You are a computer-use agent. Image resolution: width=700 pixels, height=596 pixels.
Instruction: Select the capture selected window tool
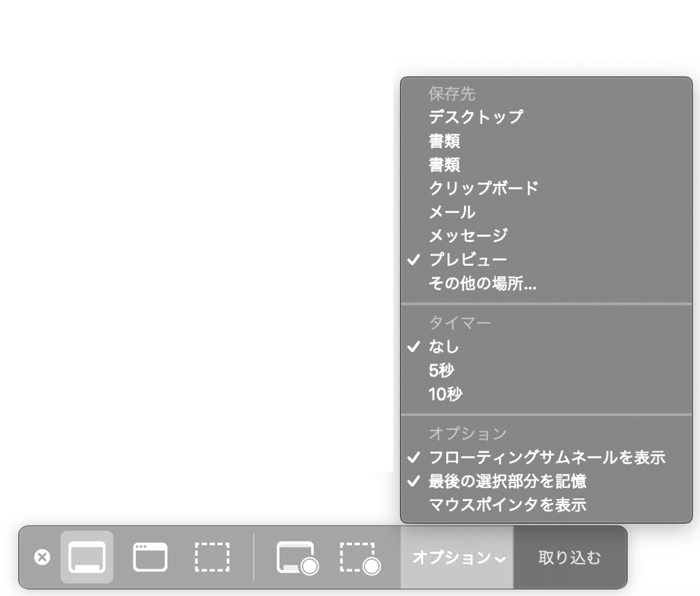click(149, 557)
